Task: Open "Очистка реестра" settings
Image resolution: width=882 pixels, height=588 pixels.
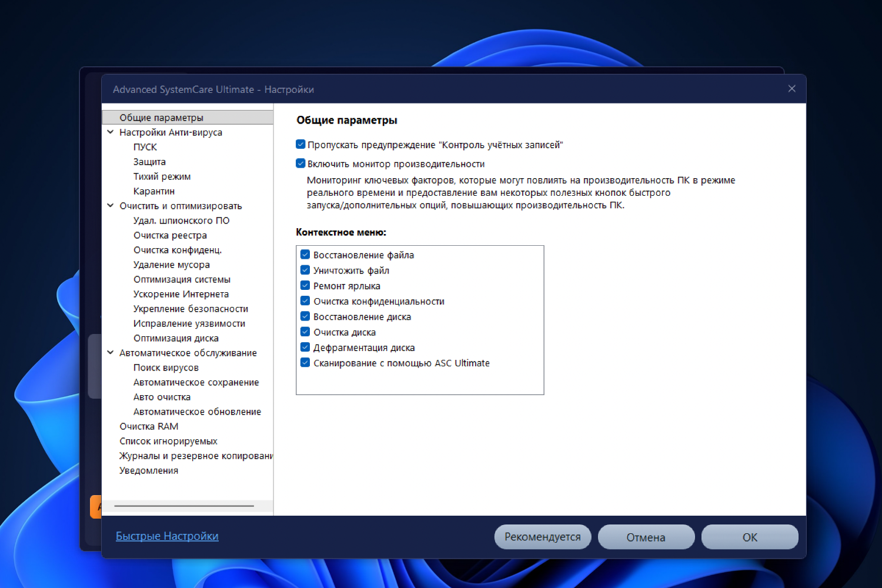Action: click(x=170, y=235)
